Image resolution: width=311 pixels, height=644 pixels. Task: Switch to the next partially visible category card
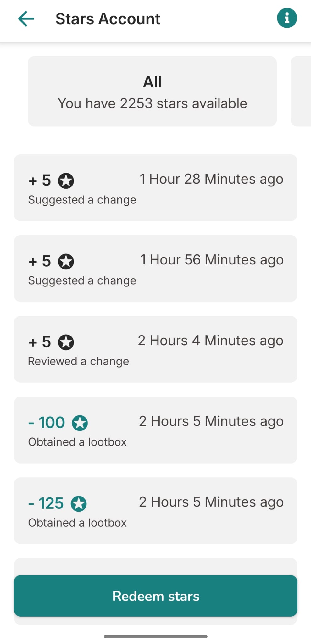click(301, 91)
